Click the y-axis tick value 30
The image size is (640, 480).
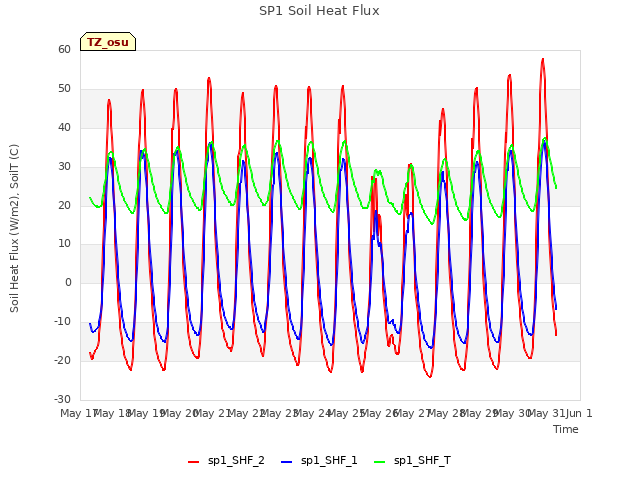[64, 167]
